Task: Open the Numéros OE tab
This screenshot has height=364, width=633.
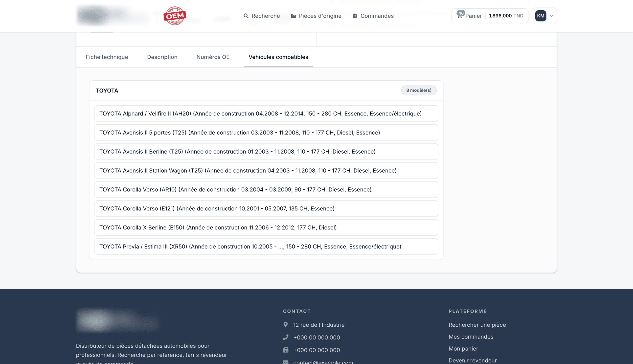Action: coord(213,57)
